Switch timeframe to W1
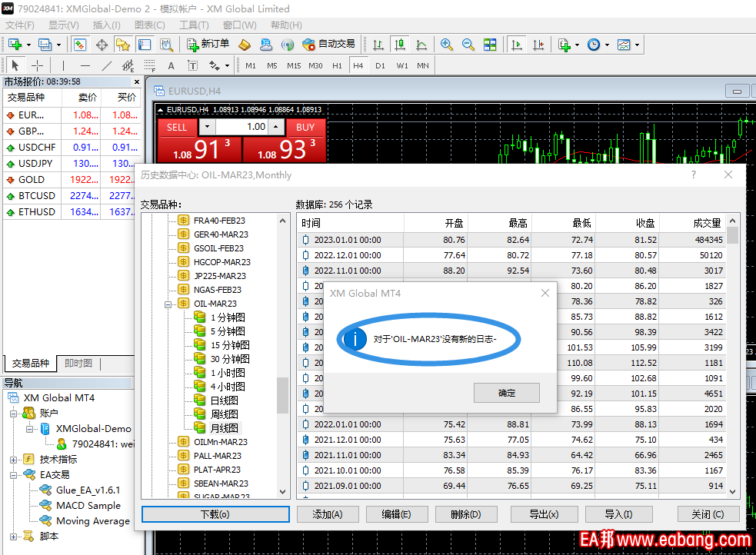The height and width of the screenshot is (555, 756). click(x=402, y=65)
